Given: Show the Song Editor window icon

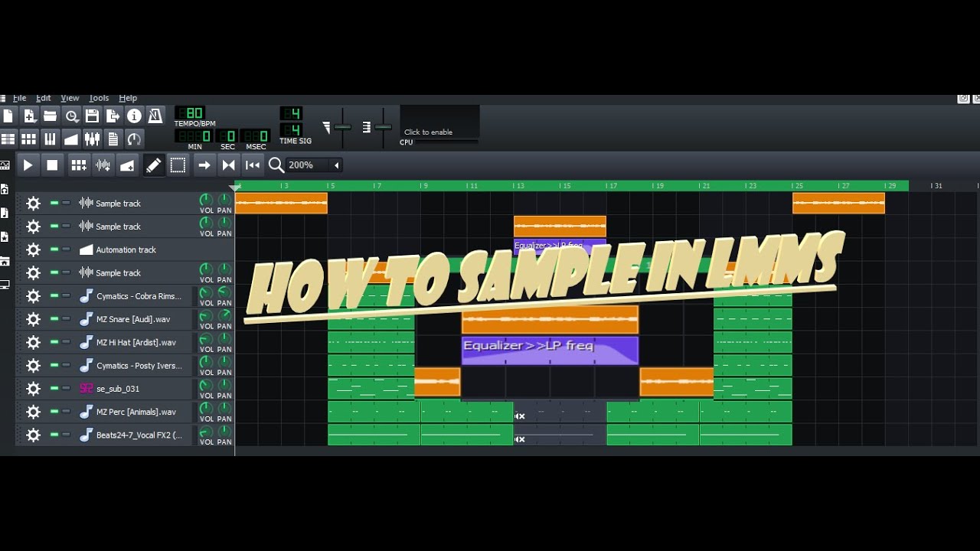Looking at the screenshot, I should coord(8,139).
